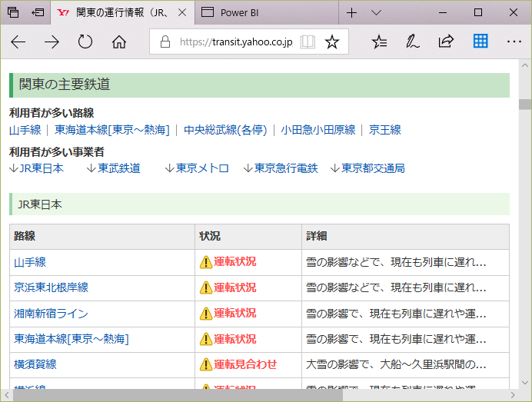This screenshot has height=402, width=532.
Task: Click the blue grid extension icon
Action: pyautogui.click(x=480, y=41)
